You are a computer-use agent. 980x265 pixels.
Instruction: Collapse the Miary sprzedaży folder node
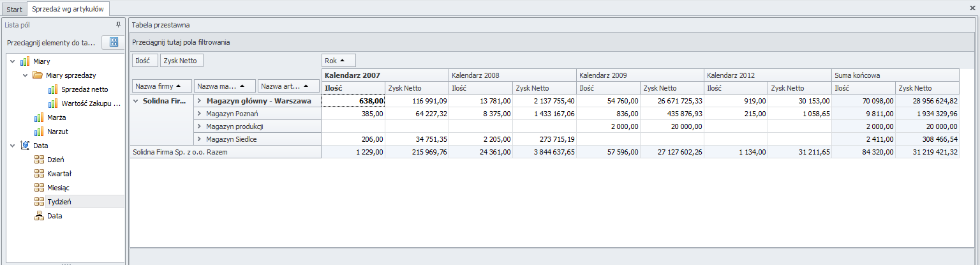[x=26, y=75]
